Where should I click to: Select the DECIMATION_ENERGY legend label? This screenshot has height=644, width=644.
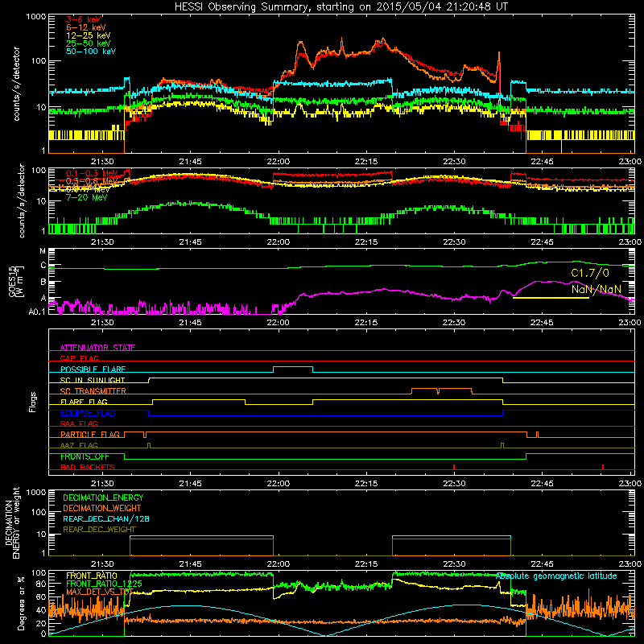coord(103,497)
